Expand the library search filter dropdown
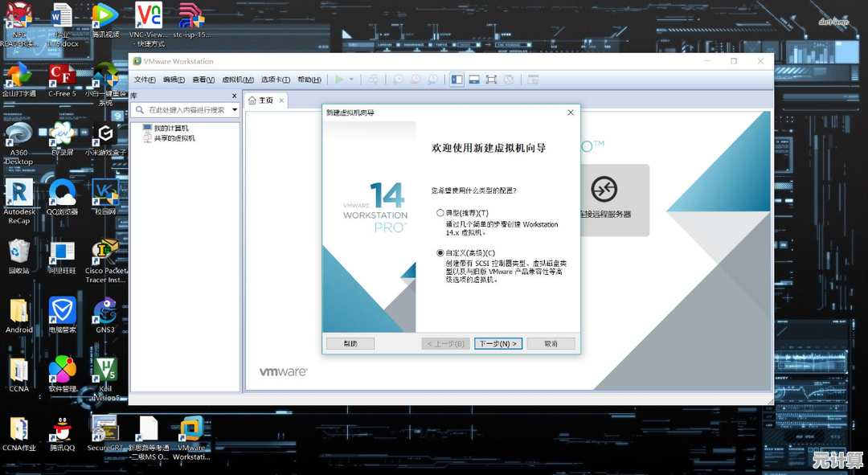This screenshot has height=475, width=868. coord(235,110)
